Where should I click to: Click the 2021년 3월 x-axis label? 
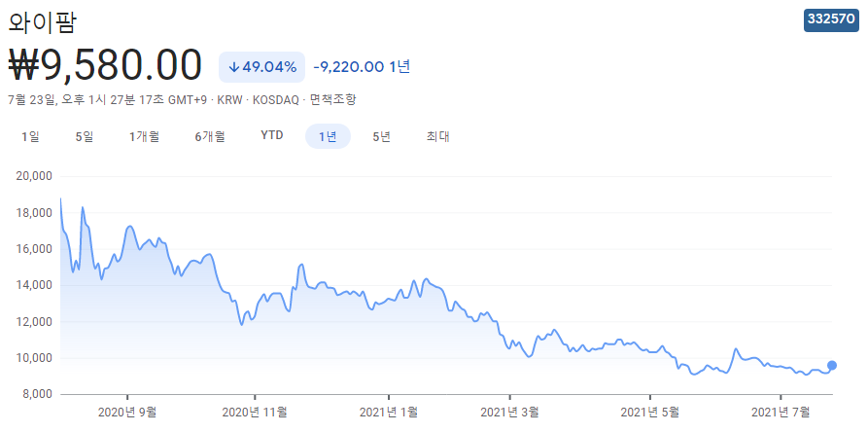tap(509, 413)
